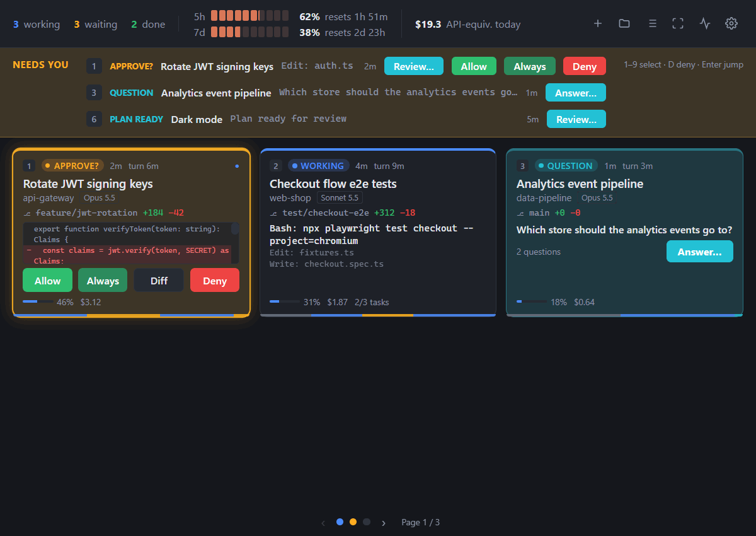Click '$19.3 API-equiv. today' cost

pos(468,25)
